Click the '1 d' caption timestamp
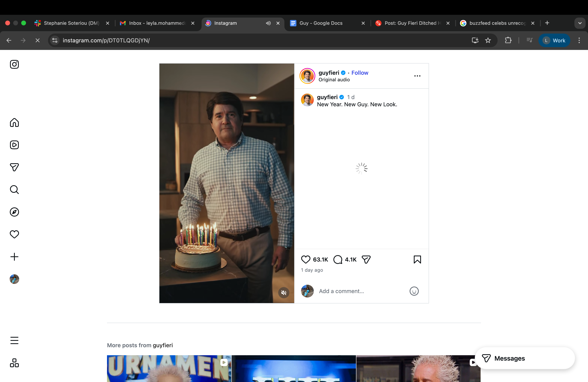 pyautogui.click(x=351, y=97)
